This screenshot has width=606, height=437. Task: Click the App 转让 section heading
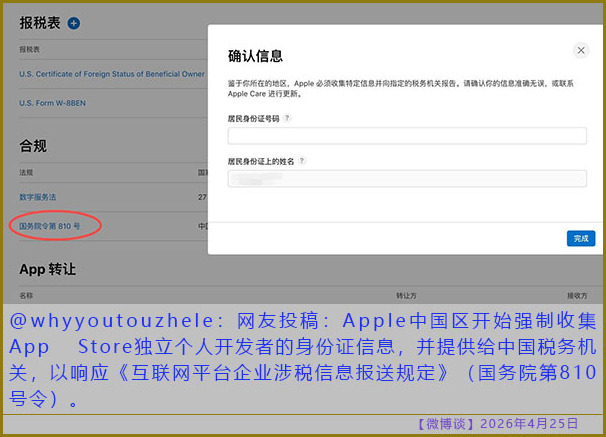pyautogui.click(x=48, y=269)
